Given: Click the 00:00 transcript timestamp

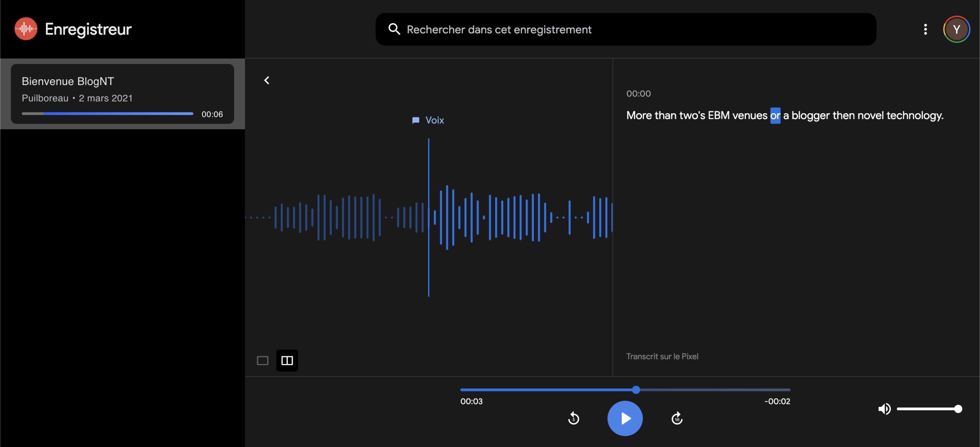Looking at the screenshot, I should 638,94.
